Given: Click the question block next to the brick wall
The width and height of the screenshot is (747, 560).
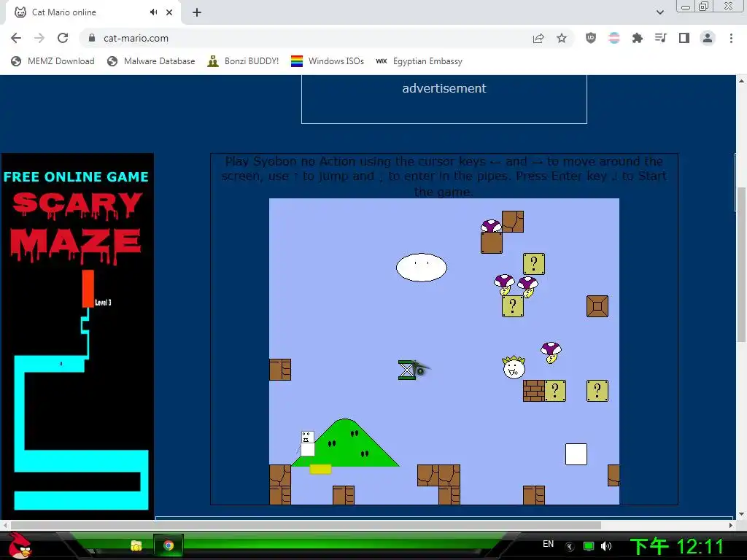Looking at the screenshot, I should [555, 391].
